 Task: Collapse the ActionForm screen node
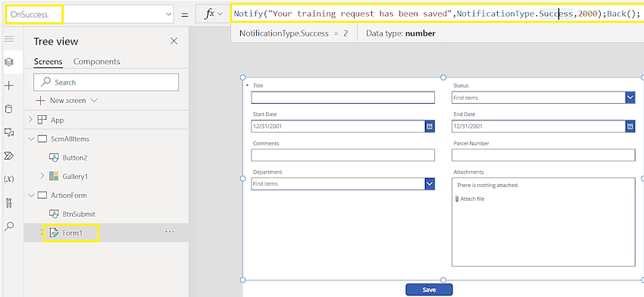pyautogui.click(x=30, y=195)
